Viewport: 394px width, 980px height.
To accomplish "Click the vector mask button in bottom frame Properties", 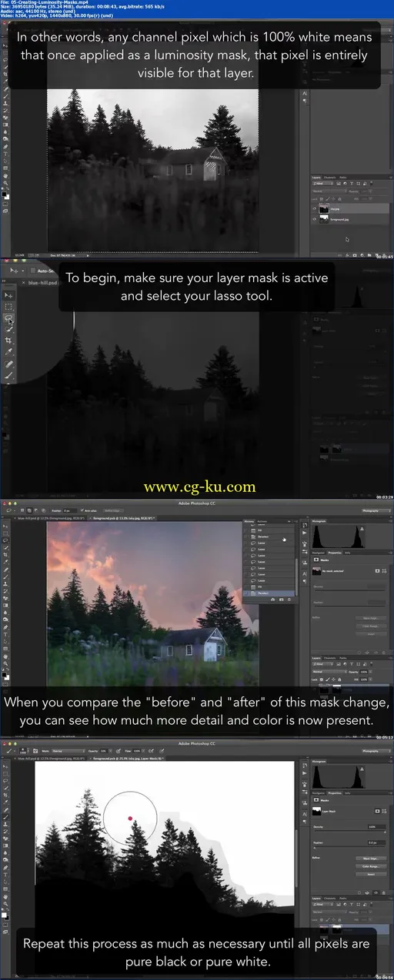I will click(x=384, y=811).
